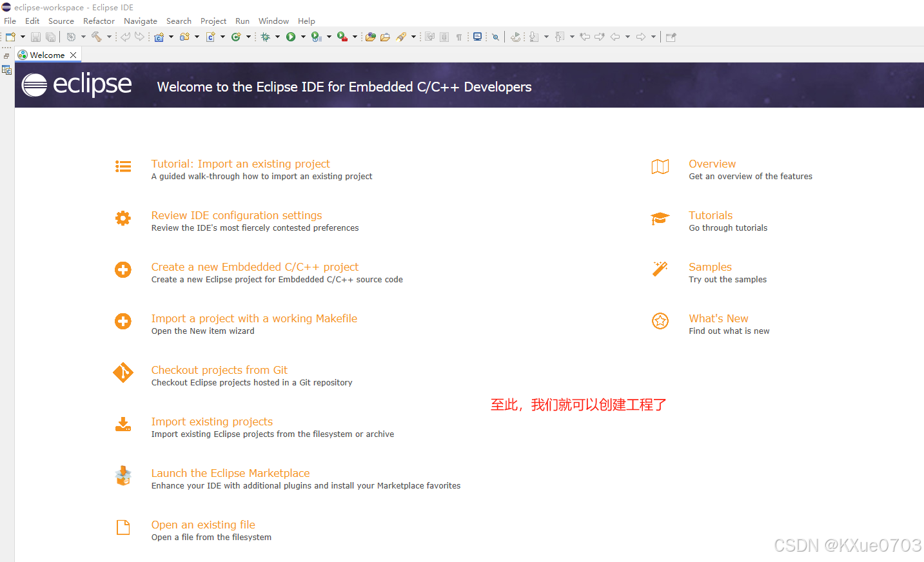Open the Tutorials link

click(x=711, y=215)
